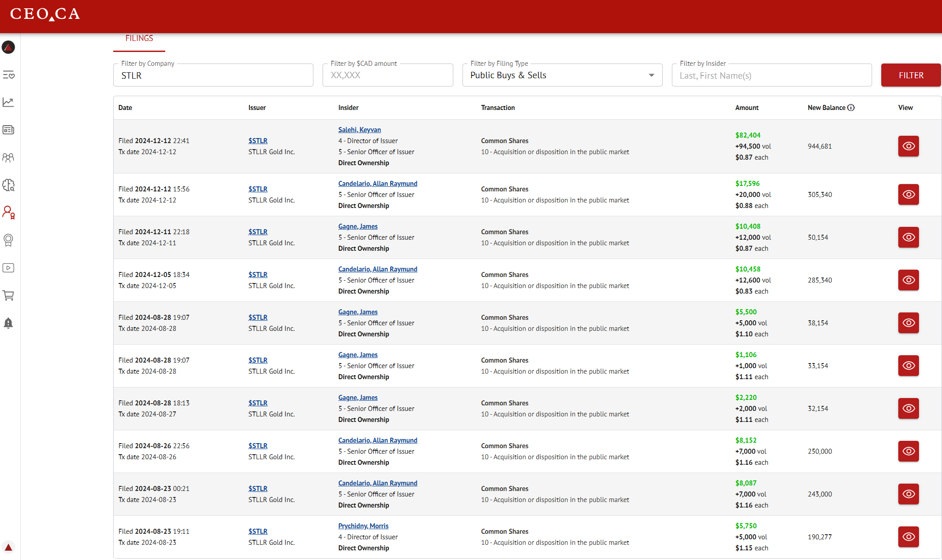Expand the Filter by Filing Type dropdown
This screenshot has height=560, width=942.
[562, 75]
